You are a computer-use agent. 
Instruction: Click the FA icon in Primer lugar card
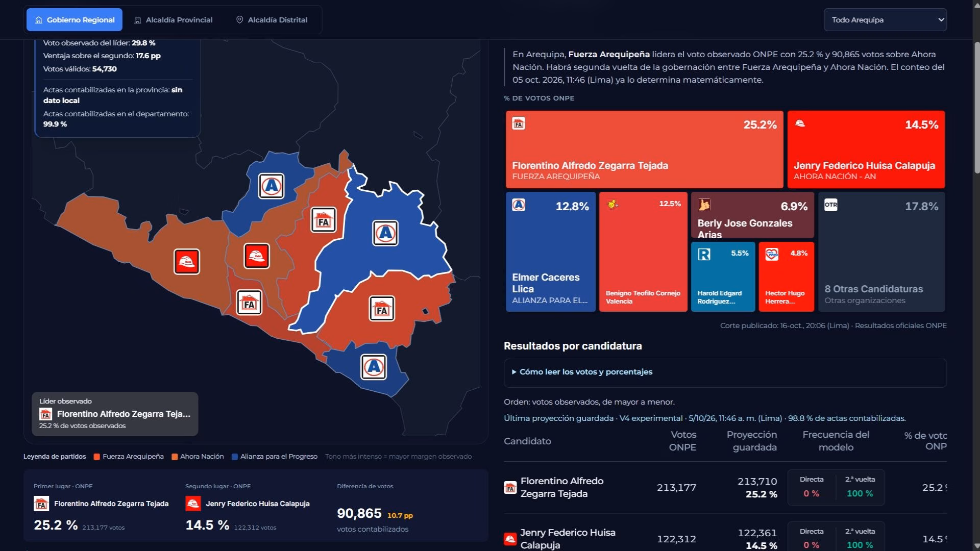point(41,504)
